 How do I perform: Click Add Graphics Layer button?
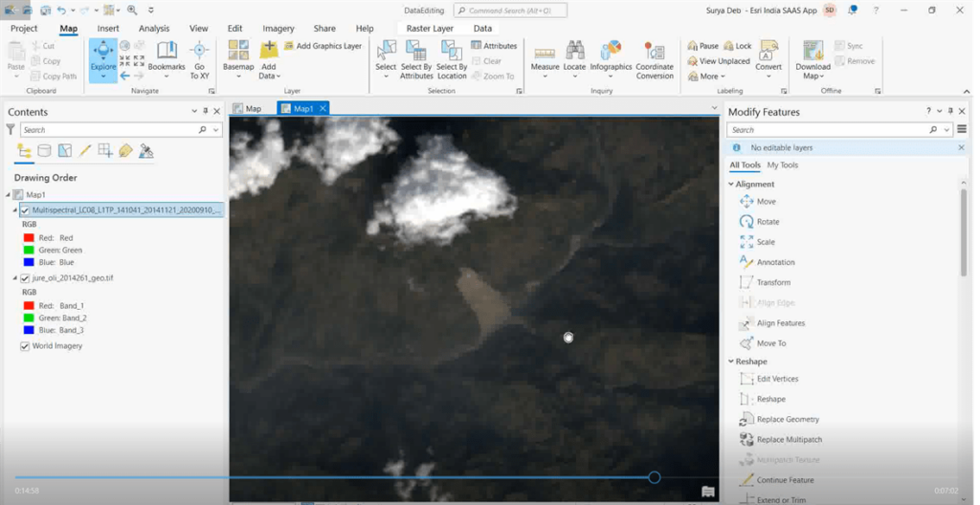click(323, 46)
